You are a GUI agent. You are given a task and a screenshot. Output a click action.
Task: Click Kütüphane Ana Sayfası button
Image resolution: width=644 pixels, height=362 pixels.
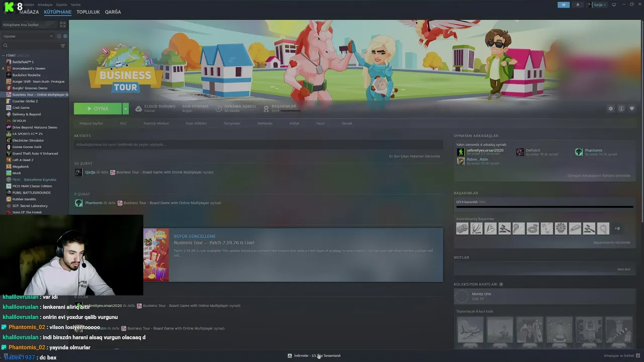(x=29, y=24)
